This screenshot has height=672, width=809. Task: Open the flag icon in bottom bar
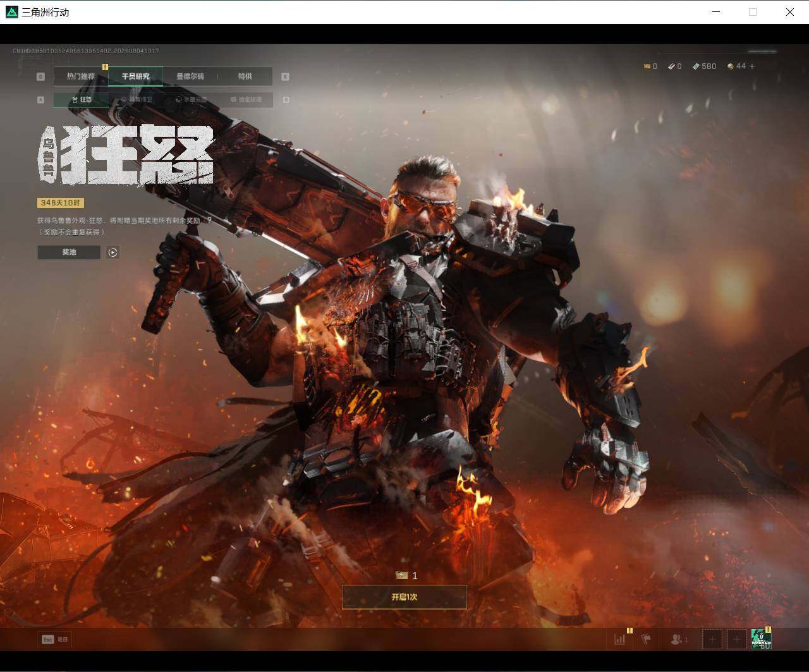coord(646,639)
